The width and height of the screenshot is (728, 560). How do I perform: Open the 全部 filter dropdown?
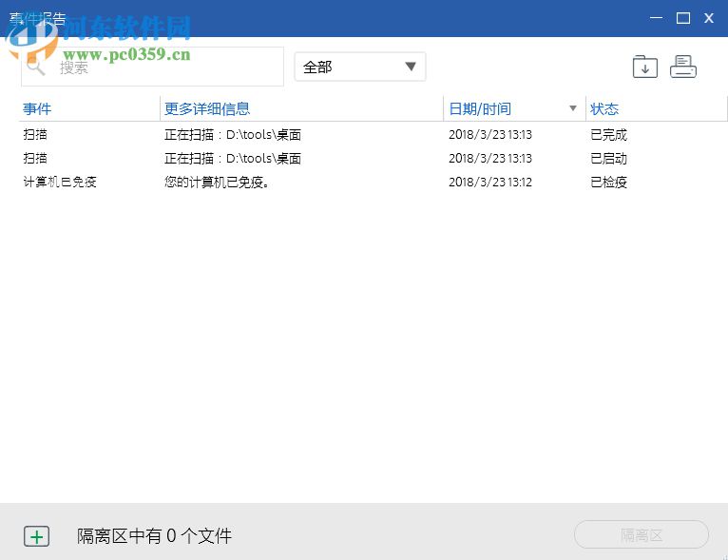pos(360,67)
